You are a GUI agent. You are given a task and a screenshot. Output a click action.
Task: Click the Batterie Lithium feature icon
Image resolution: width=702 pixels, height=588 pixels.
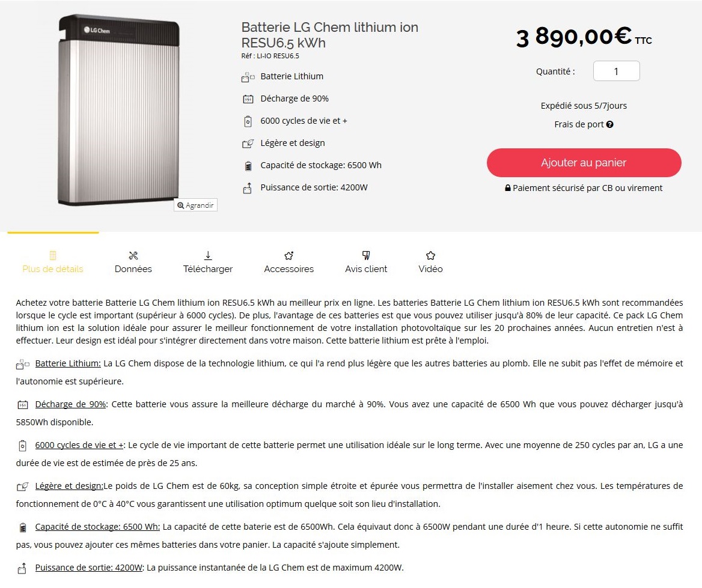click(x=248, y=77)
